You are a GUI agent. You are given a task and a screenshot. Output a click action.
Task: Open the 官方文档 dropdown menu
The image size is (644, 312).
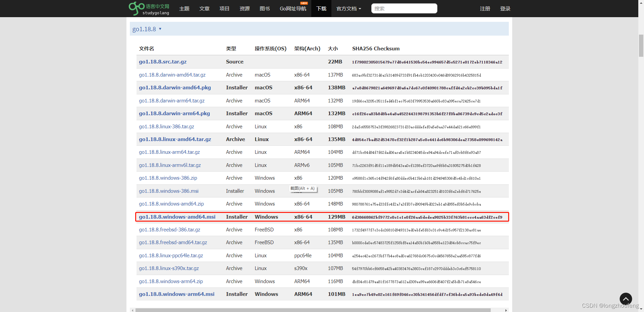coord(349,8)
